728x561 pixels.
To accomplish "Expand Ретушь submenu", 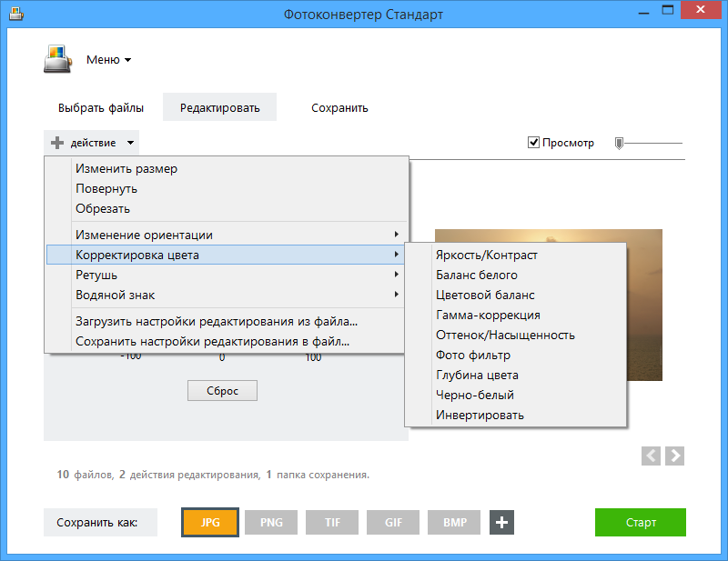I will [226, 275].
